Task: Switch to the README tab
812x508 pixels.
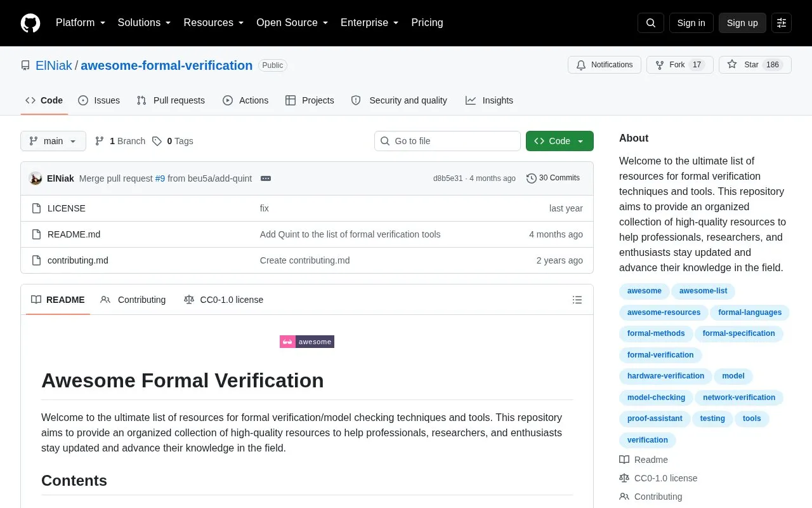Action: [58, 300]
